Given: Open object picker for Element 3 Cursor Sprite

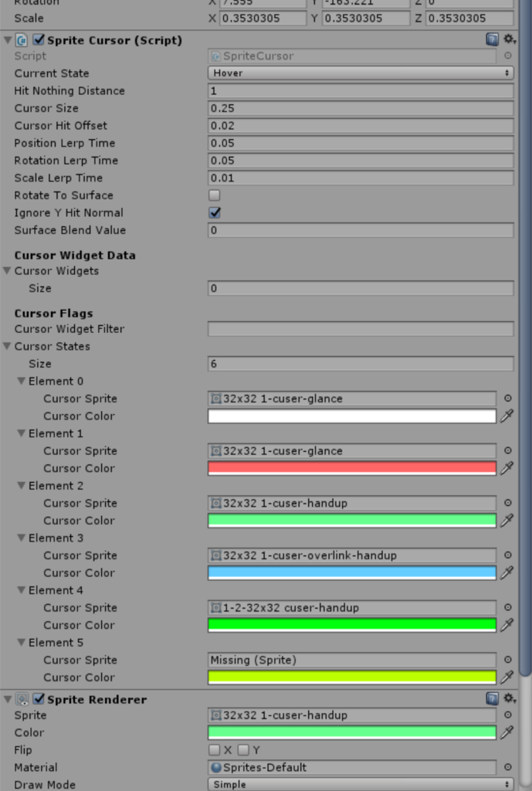Looking at the screenshot, I should tap(508, 555).
